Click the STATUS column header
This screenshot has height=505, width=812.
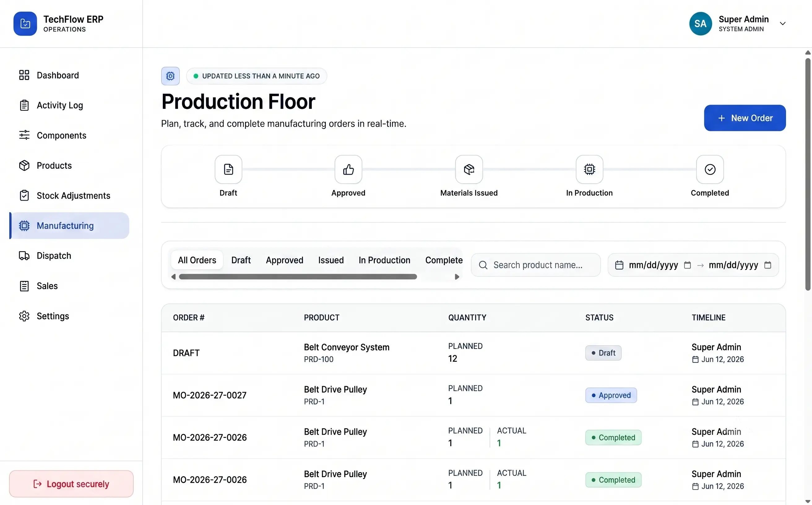click(599, 317)
